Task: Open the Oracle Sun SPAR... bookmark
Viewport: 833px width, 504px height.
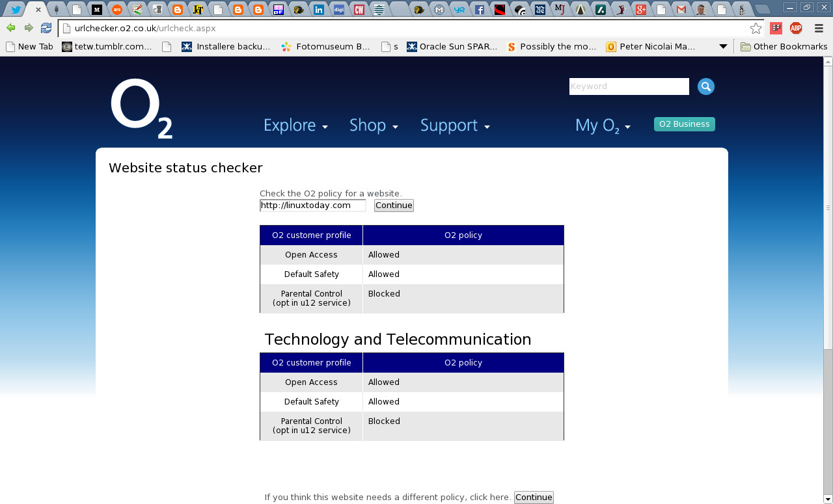Action: (452, 47)
